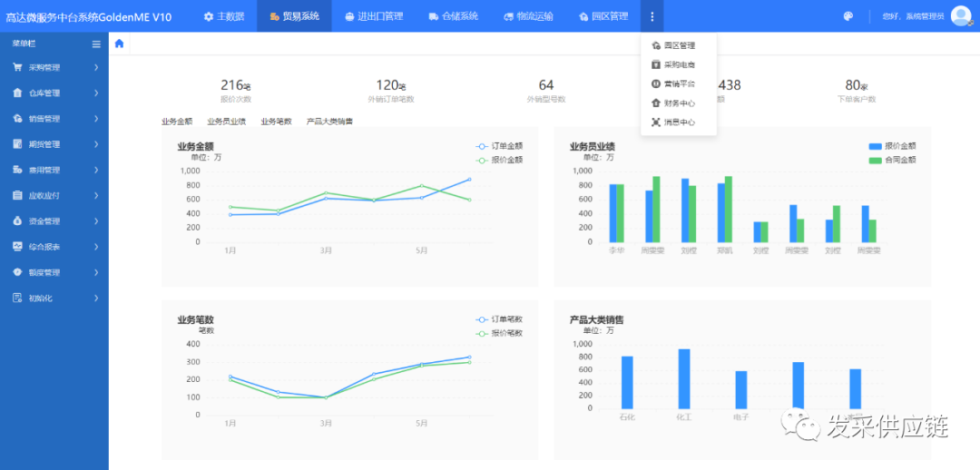Click the home tab icon
Image resolution: width=980 pixels, height=470 pixels.
[120, 44]
